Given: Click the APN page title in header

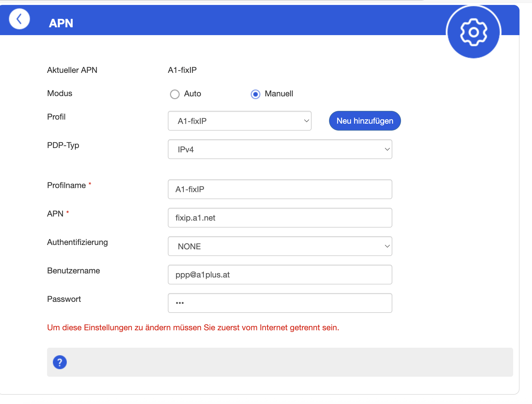Looking at the screenshot, I should pyautogui.click(x=61, y=23).
